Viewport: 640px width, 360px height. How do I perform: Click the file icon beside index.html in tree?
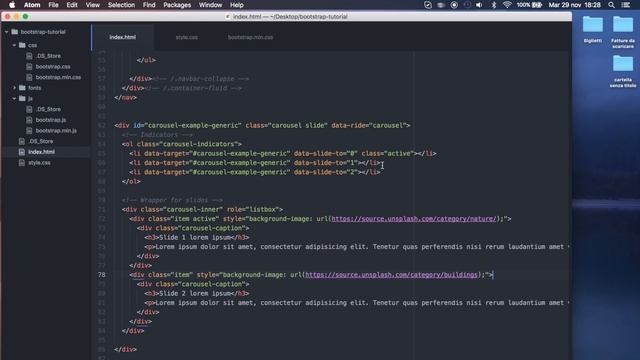point(22,152)
